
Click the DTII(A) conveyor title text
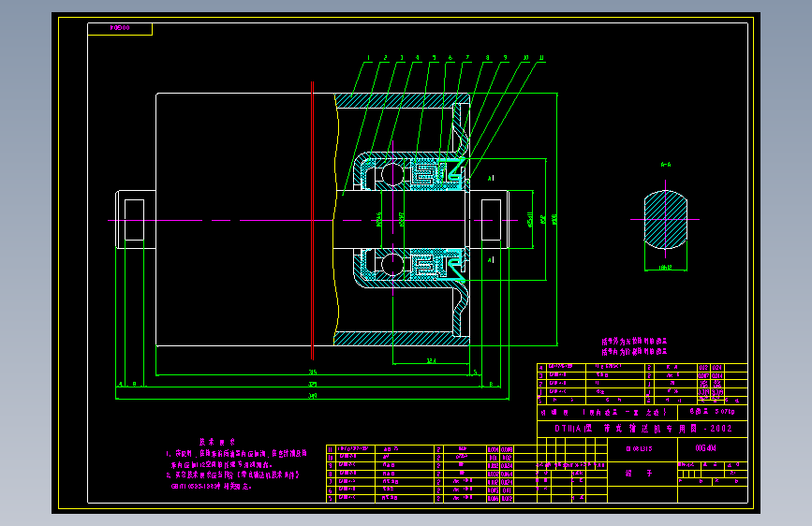[643, 429]
